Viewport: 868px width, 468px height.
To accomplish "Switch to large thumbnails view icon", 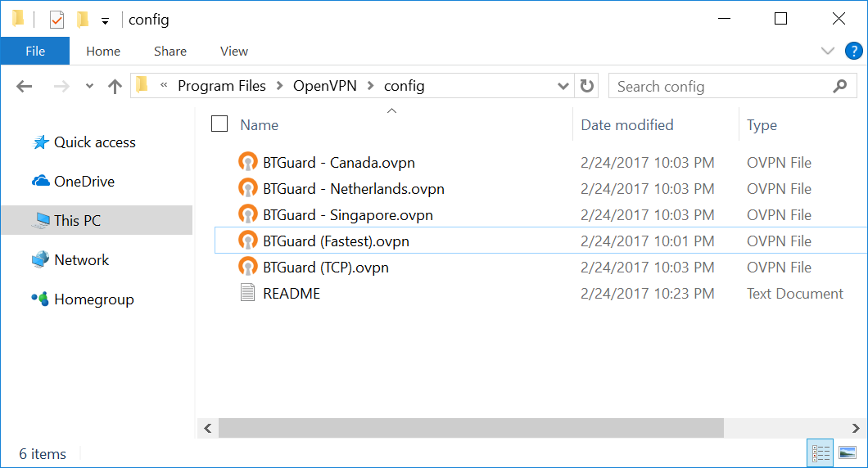I will 848,452.
